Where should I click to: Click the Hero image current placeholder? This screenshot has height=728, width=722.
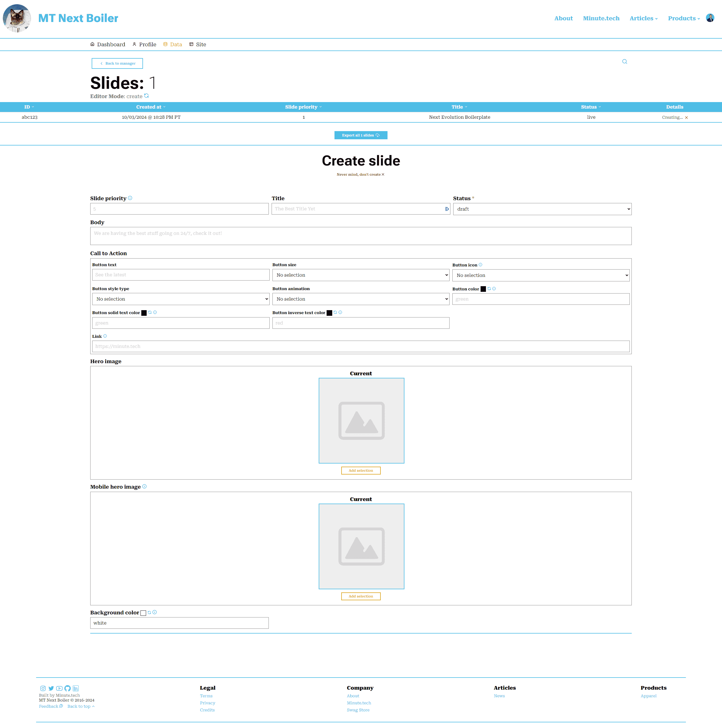pyautogui.click(x=361, y=420)
